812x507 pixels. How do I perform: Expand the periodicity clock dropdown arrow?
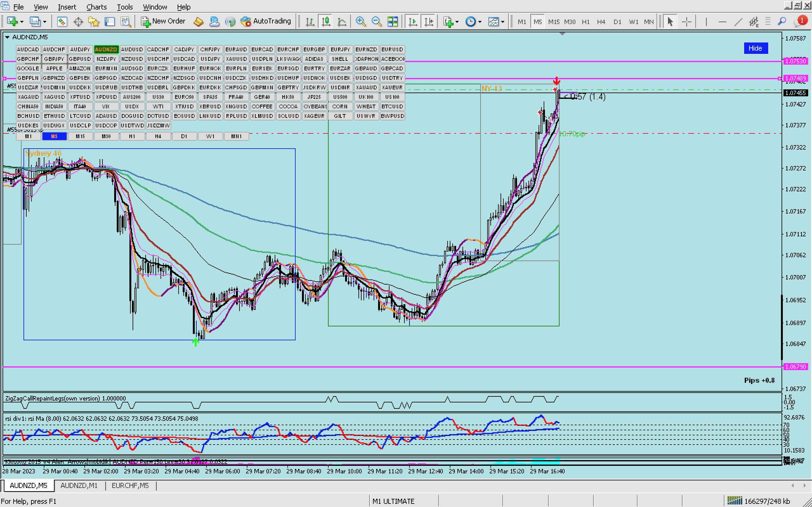[x=480, y=22]
